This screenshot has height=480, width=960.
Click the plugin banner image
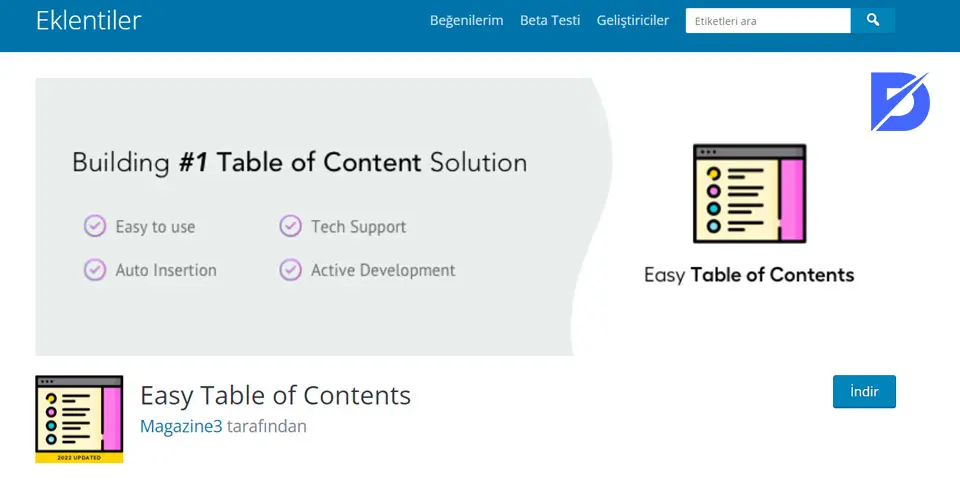coord(467,217)
